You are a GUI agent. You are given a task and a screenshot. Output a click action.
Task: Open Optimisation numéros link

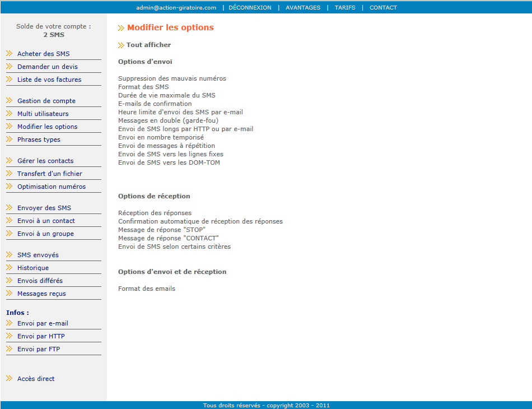pos(52,187)
